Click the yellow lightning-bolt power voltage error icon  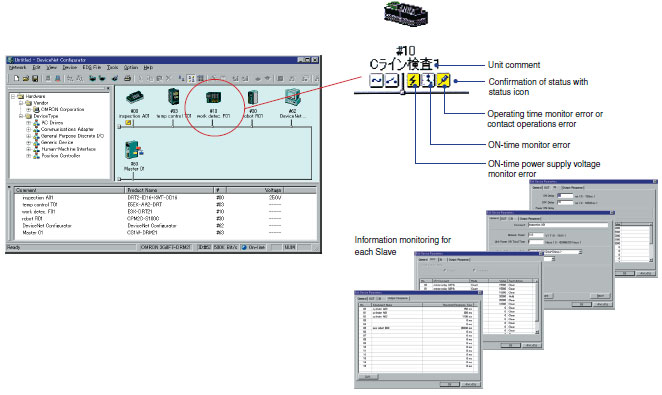(x=413, y=81)
